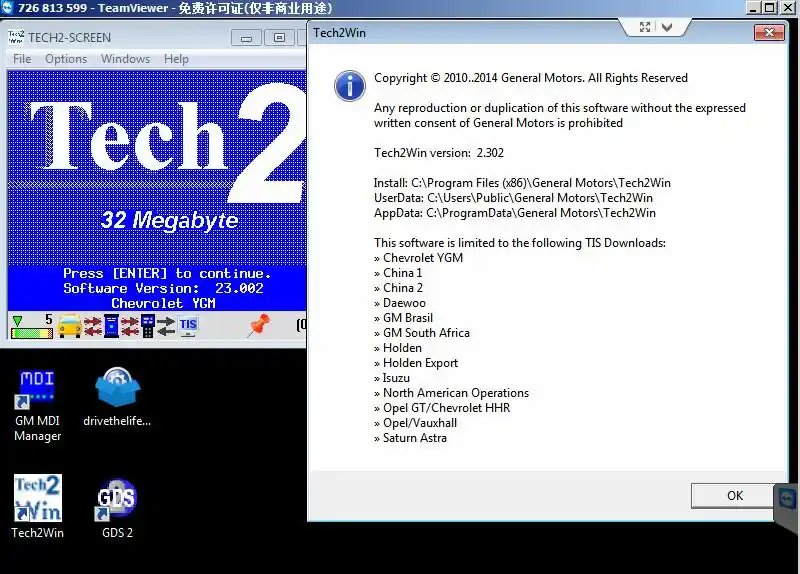Click the 'Chevrolet YGM' line on Tech2 screen
The image size is (800, 574).
coord(163,303)
